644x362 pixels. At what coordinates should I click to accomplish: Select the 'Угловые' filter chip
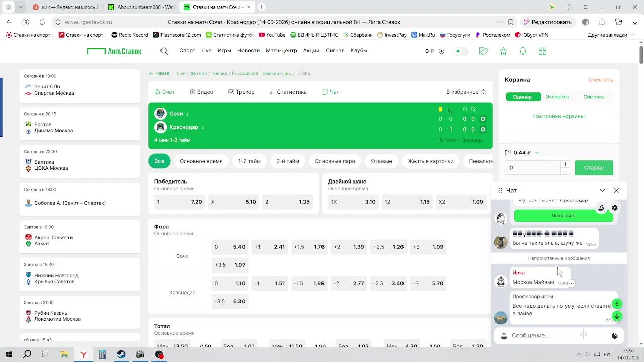click(381, 161)
